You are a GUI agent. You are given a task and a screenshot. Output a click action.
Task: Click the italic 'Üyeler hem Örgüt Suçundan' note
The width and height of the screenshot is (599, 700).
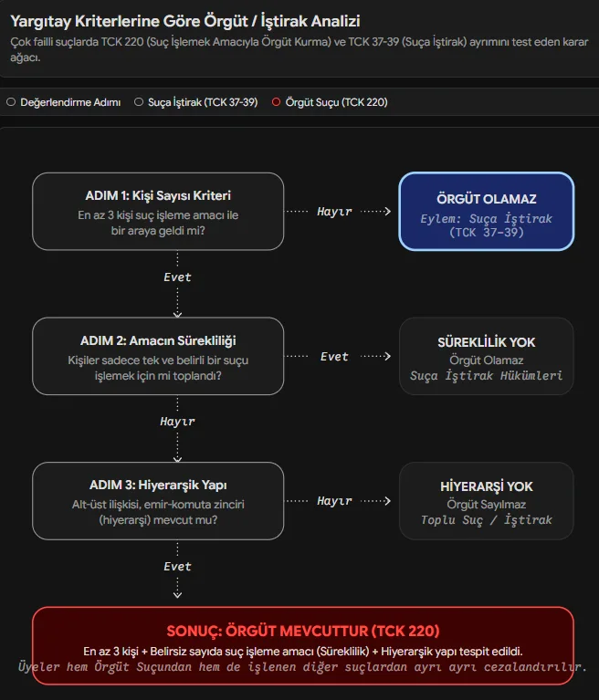coord(302,667)
